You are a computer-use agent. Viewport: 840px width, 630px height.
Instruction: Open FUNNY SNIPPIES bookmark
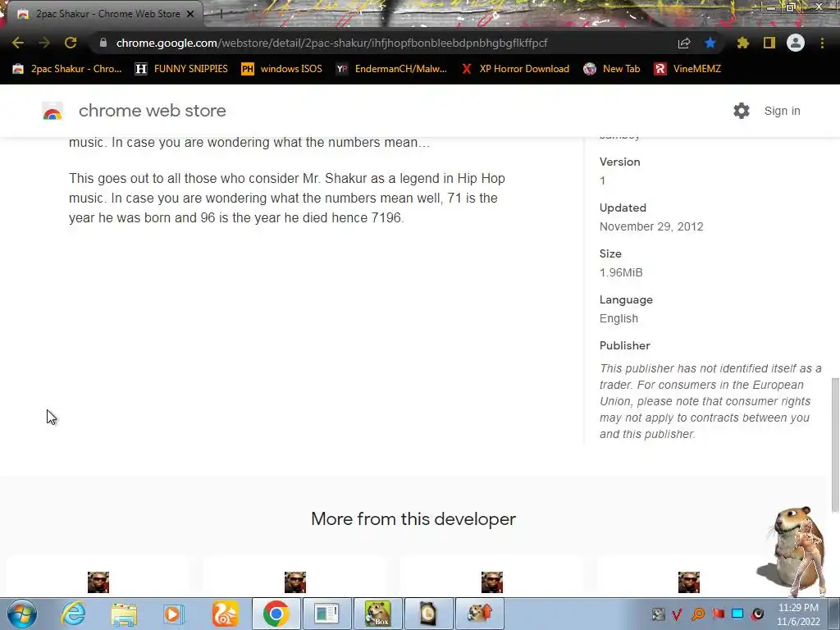point(181,69)
